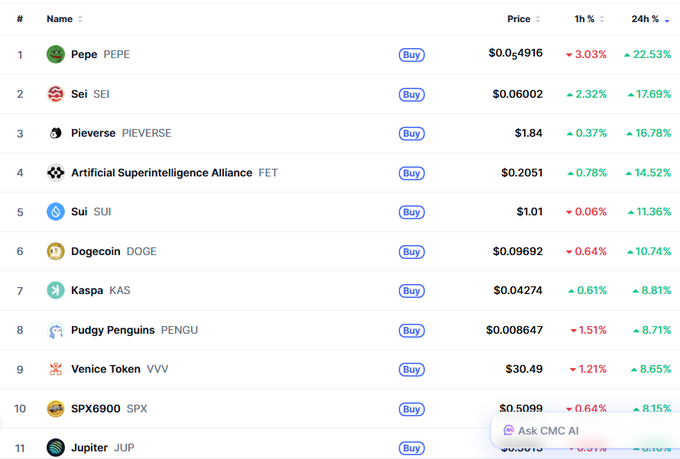The image size is (680, 459).
Task: Click Pepe's 1h change 3.03%
Action: point(586,54)
